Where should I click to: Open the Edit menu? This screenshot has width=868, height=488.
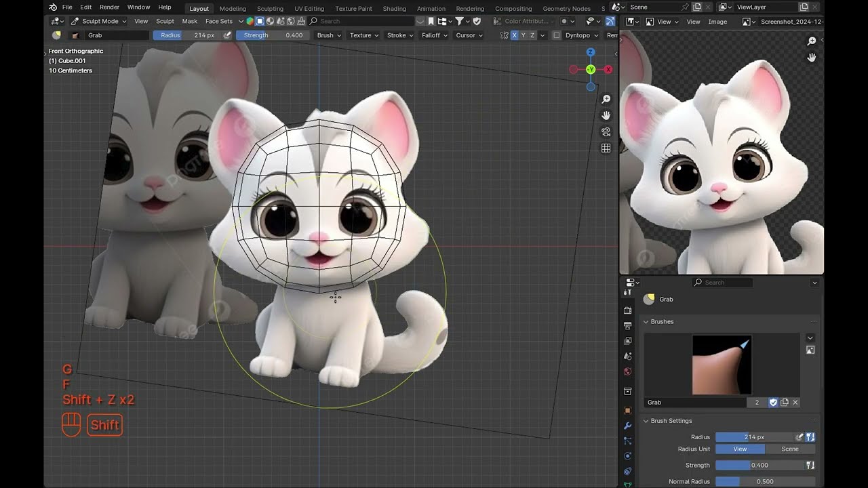click(85, 7)
